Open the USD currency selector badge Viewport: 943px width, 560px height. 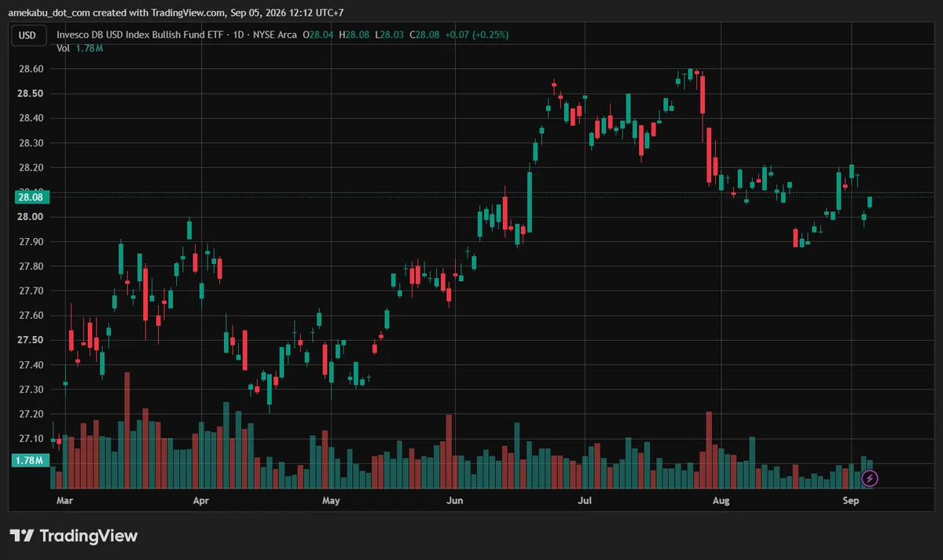point(28,35)
